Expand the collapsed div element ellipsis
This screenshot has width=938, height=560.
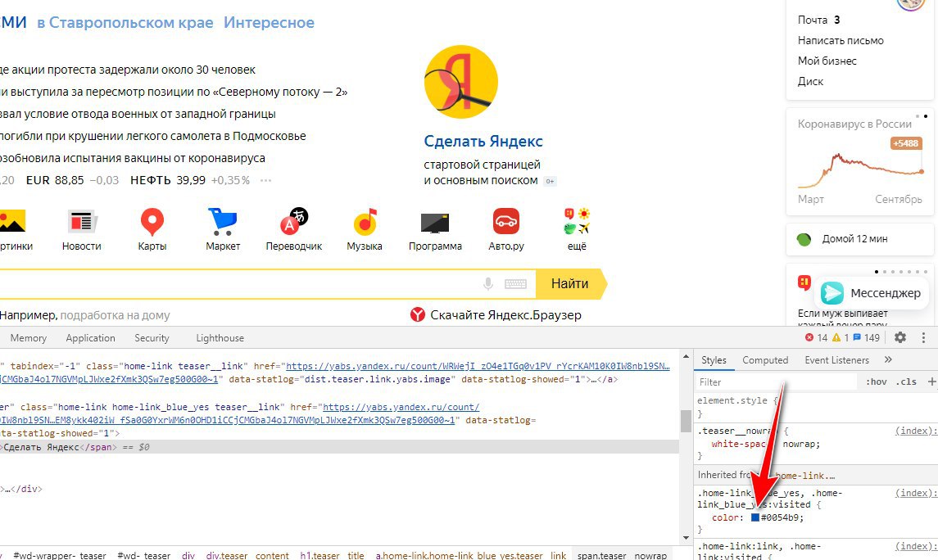[x=7, y=489]
